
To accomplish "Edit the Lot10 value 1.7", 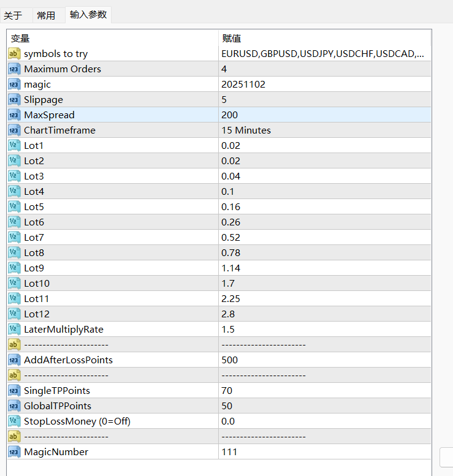I will click(324, 283).
